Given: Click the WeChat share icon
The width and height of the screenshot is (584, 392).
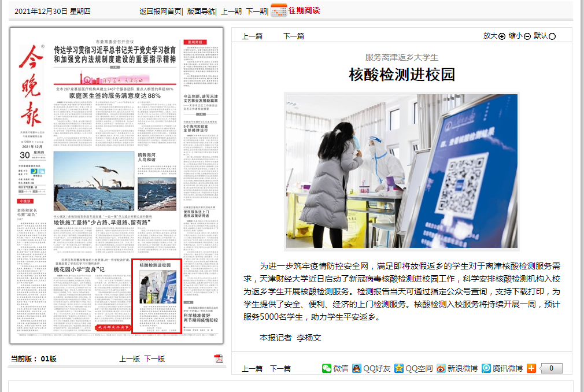Looking at the screenshot, I should pos(327,368).
